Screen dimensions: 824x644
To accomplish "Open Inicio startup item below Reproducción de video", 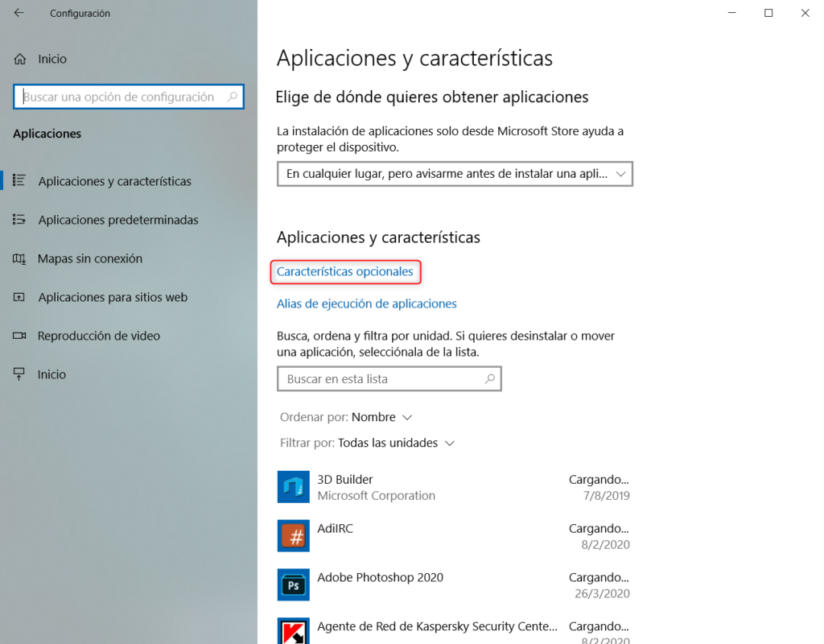I will pyautogui.click(x=51, y=374).
